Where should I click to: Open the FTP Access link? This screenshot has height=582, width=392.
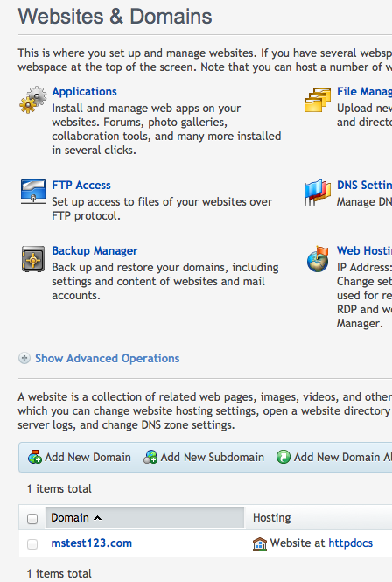pyautogui.click(x=81, y=185)
